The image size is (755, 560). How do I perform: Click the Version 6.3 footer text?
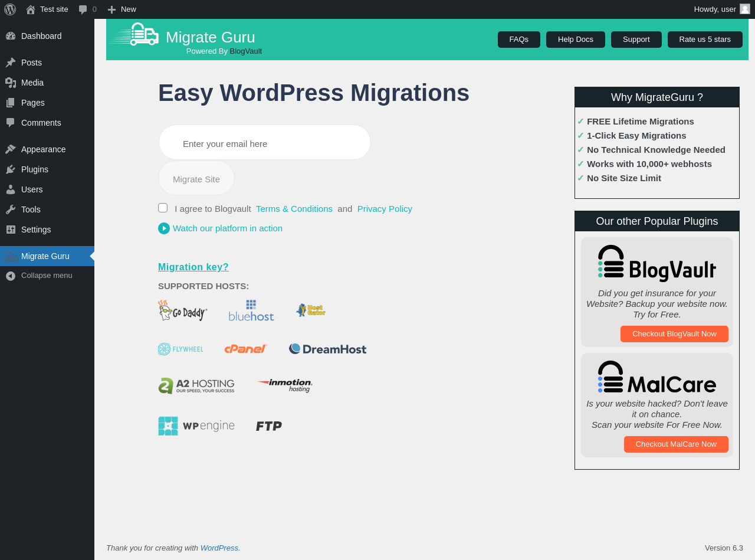click(724, 548)
